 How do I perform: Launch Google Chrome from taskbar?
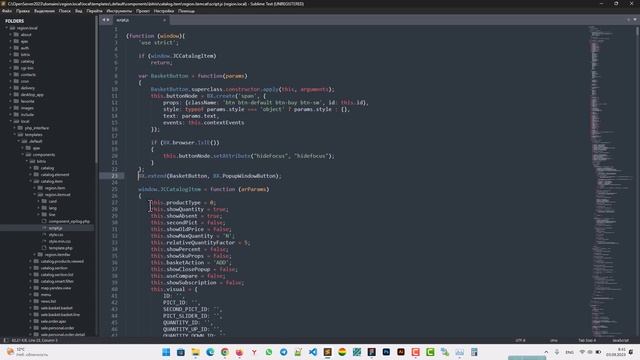[x=224, y=352]
